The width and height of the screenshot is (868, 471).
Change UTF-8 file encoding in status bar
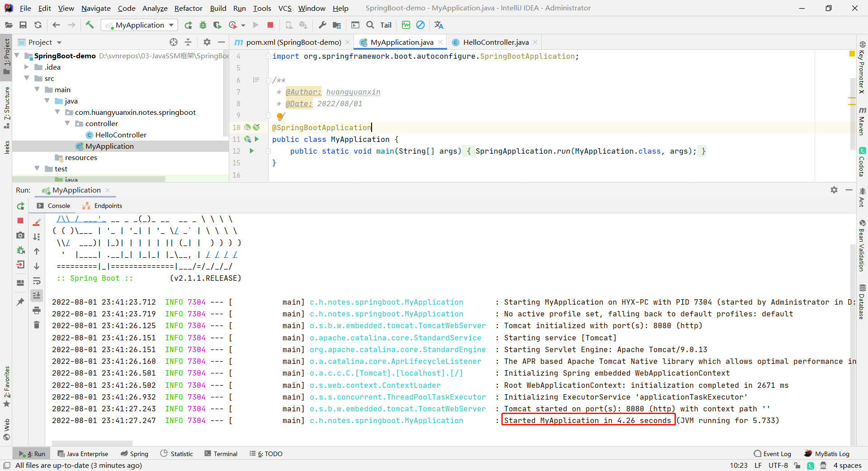778,465
